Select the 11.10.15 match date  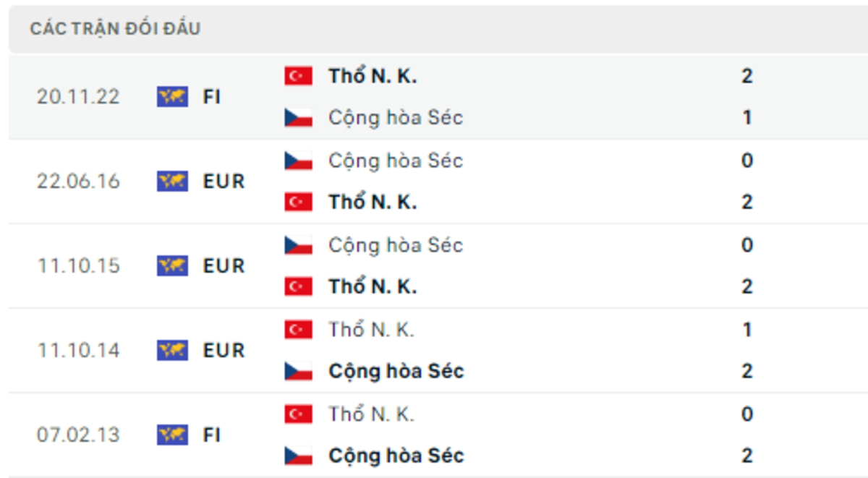[x=78, y=266]
